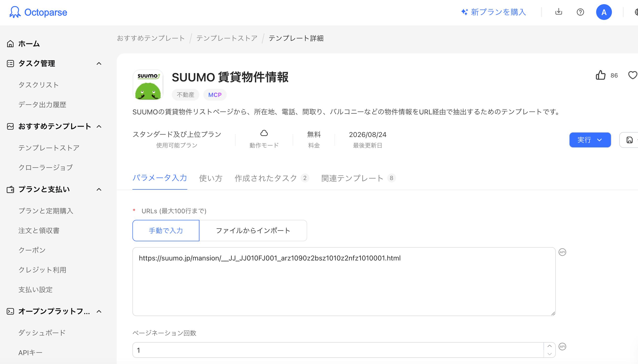Viewport: 638px width, 364px height.
Task: Open ダッシュボード in sidebar
Action: (42, 333)
